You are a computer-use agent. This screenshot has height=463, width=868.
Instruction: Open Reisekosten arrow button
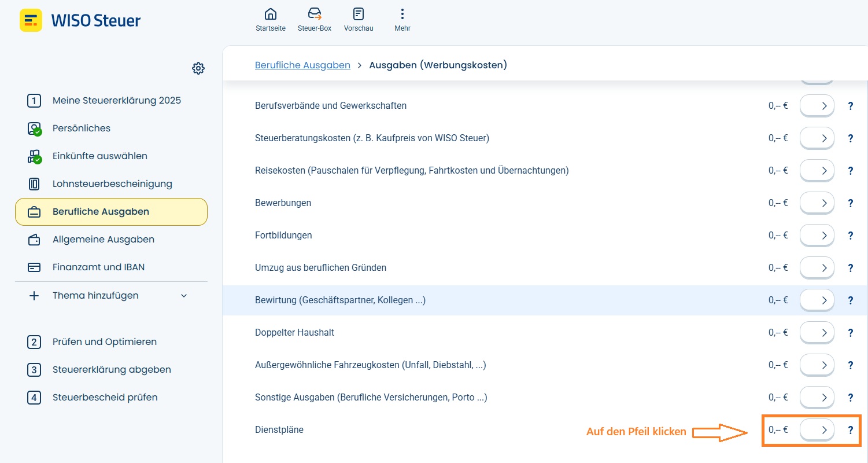click(817, 171)
